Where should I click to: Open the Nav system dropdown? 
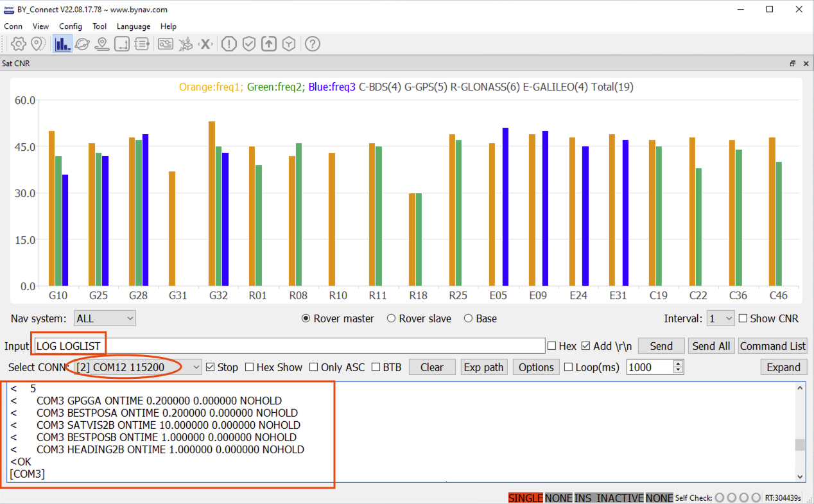click(104, 318)
